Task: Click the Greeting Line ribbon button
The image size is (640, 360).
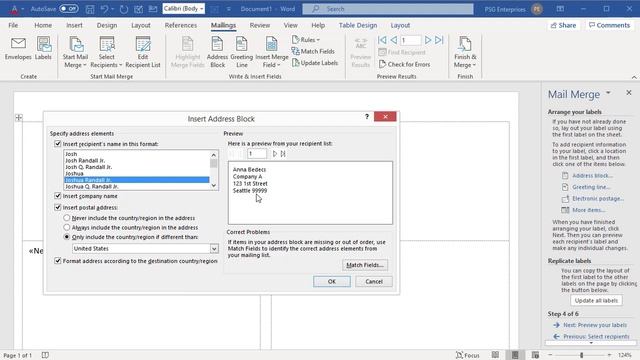Action: pos(242,52)
